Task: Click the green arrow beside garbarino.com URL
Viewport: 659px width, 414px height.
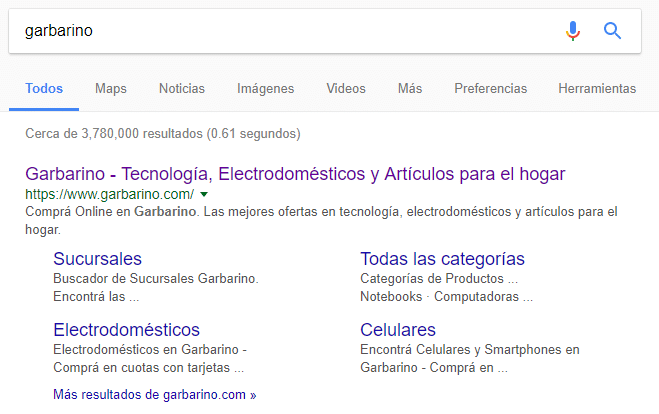Action: tap(204, 194)
